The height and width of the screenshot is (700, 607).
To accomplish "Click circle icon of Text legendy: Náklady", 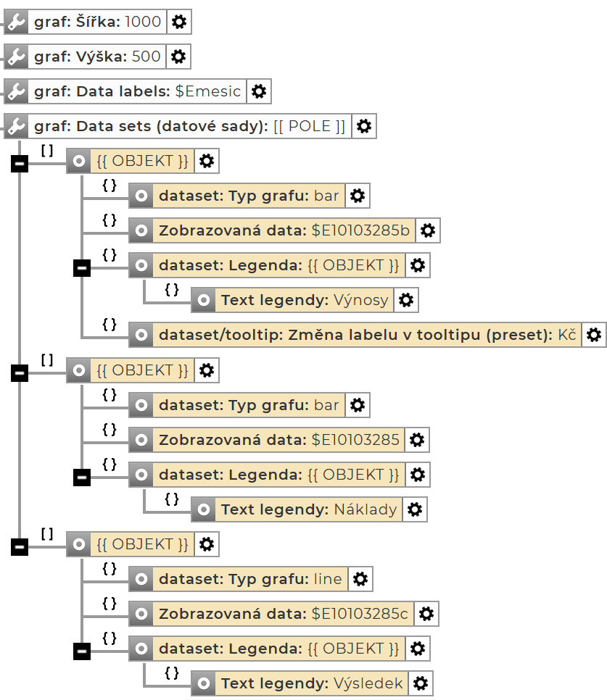I will [x=204, y=509].
